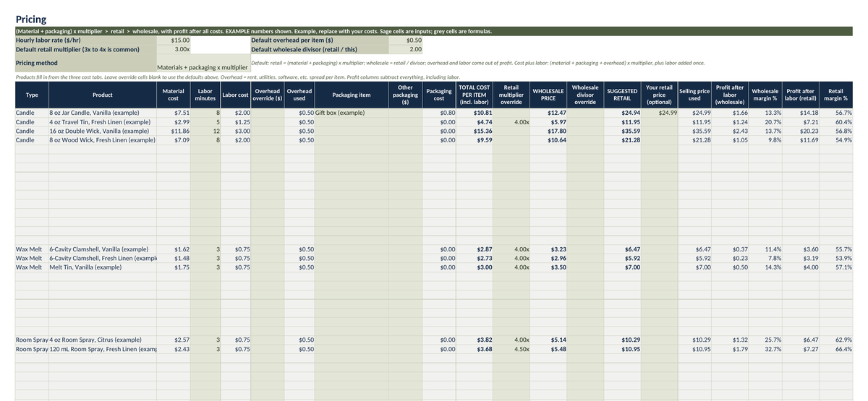The width and height of the screenshot is (868, 401).
Task: Select suggested retail $7.00 cell
Action: click(x=622, y=267)
